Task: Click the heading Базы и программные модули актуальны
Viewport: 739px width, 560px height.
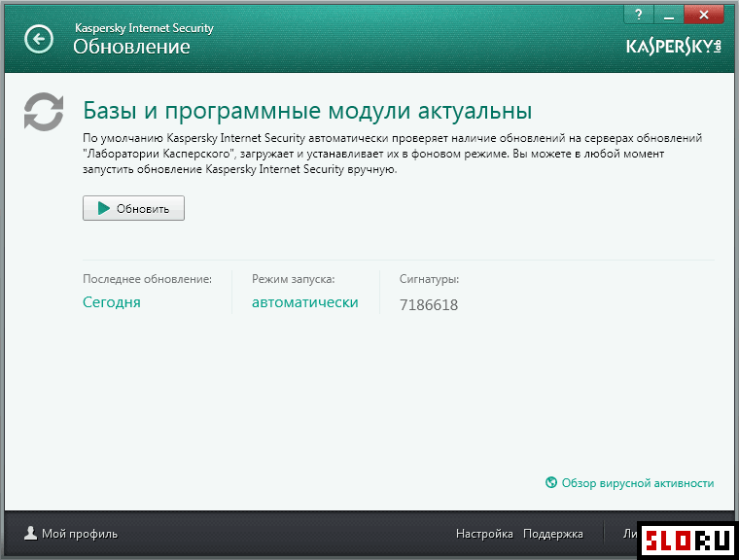Action: 307,111
